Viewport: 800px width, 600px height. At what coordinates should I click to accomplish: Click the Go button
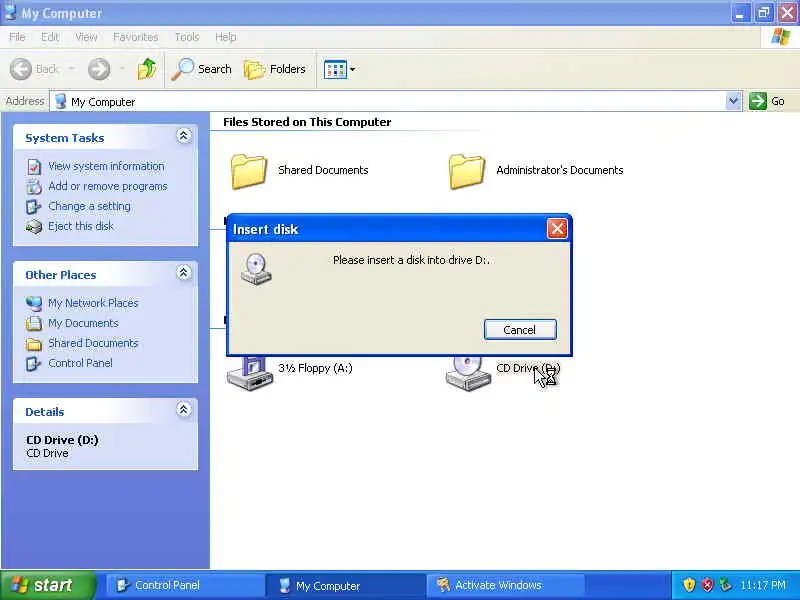767,101
